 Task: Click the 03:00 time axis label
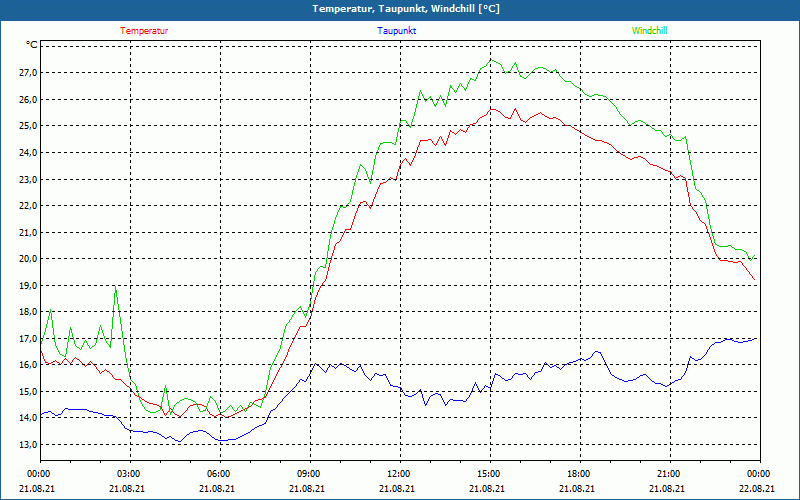pyautogui.click(x=131, y=474)
